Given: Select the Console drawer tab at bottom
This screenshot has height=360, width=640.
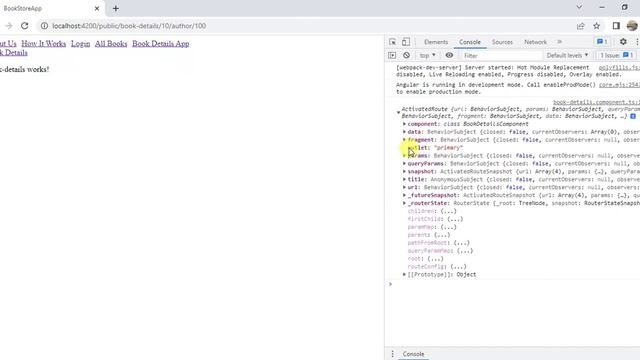Looking at the screenshot, I should 413,354.
